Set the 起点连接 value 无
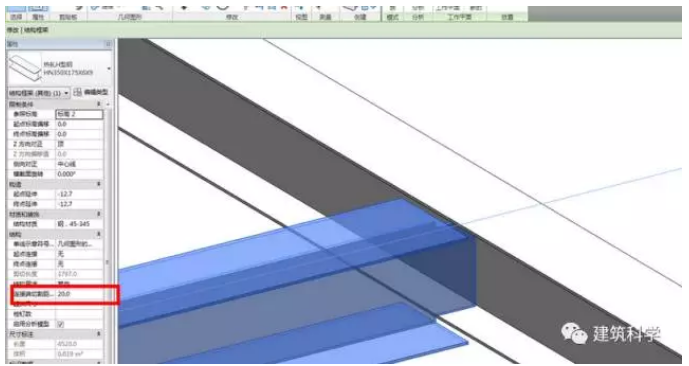 coord(79,254)
